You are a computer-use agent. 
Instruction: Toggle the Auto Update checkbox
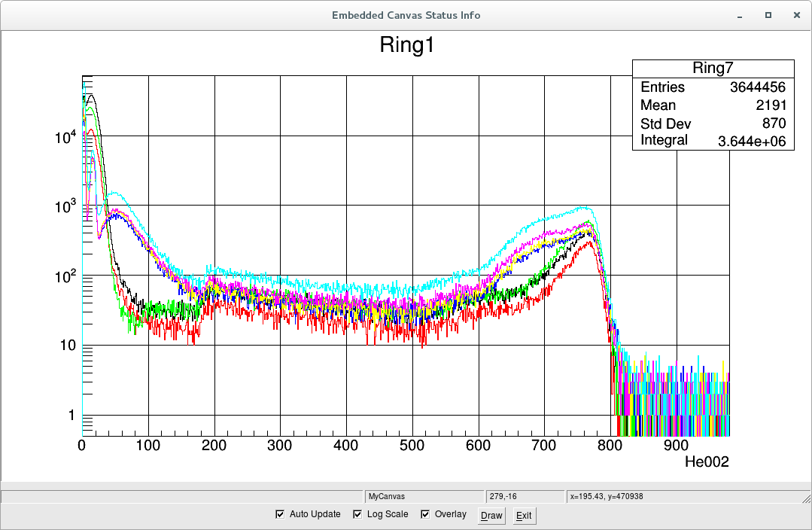pos(281,514)
